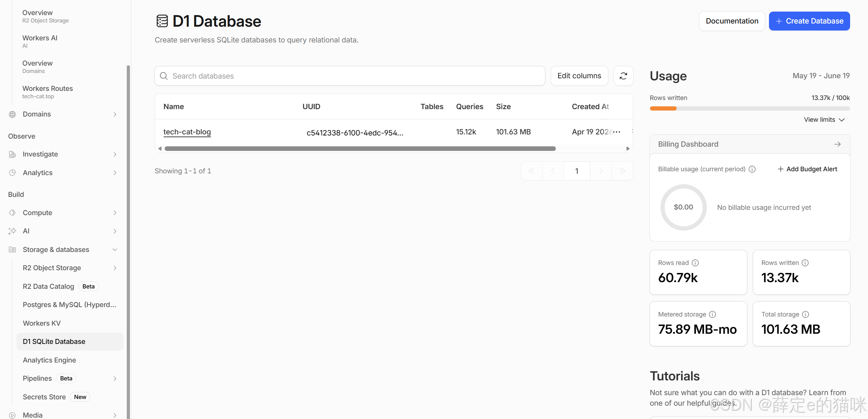Click the Analytics pie chart icon
The height and width of the screenshot is (419, 868).
(x=12, y=173)
